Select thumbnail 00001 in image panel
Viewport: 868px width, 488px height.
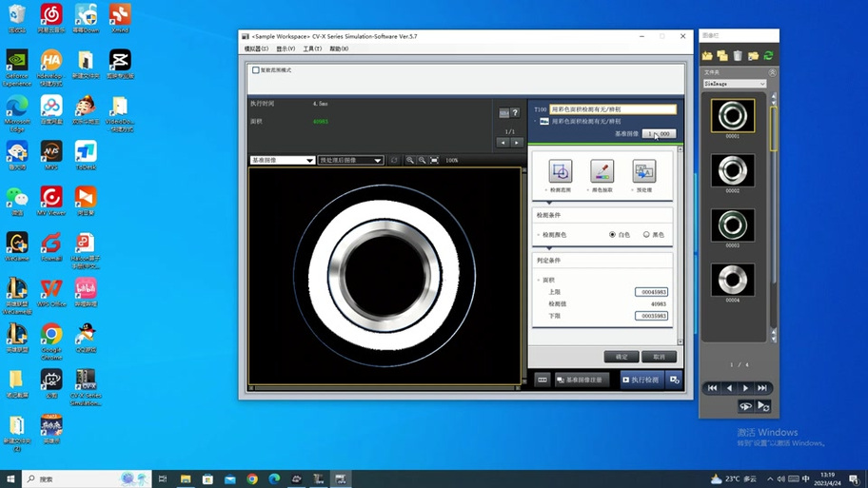(733, 115)
